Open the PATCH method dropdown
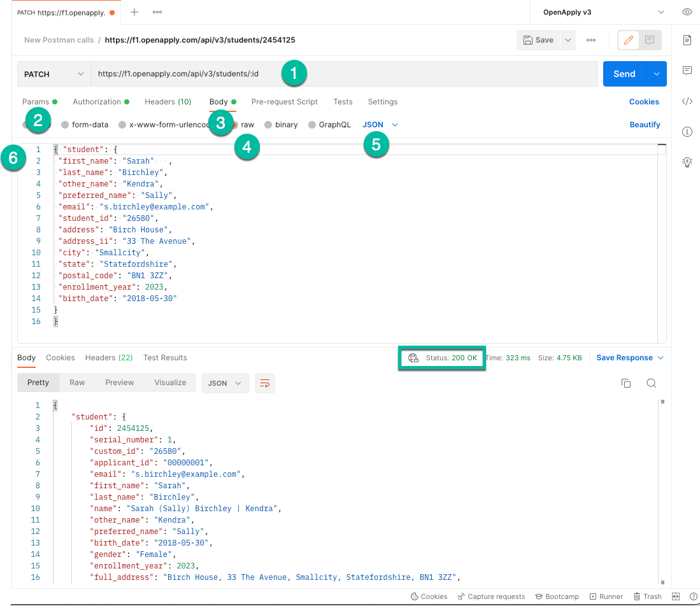700x606 pixels. pos(54,74)
